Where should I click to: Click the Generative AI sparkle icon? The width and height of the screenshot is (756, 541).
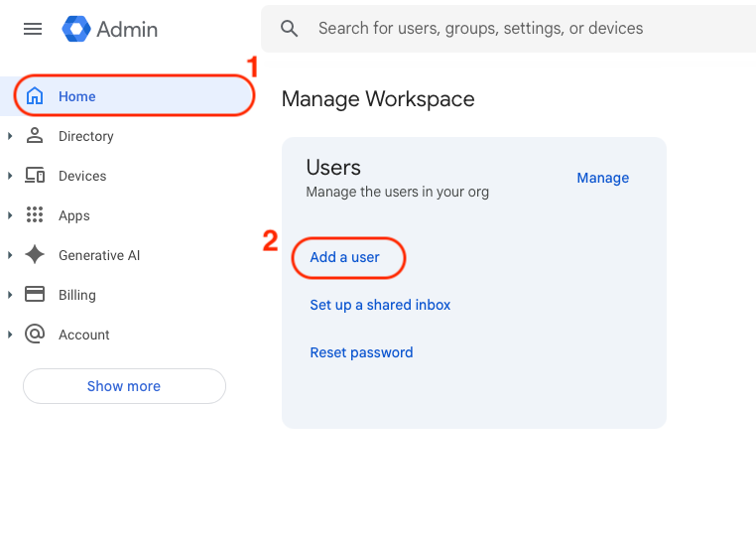click(35, 255)
